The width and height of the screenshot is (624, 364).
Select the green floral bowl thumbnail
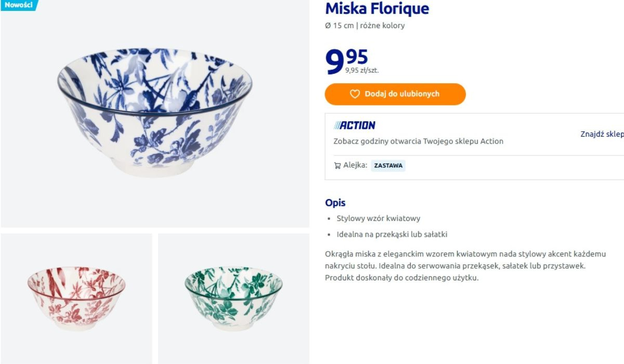click(233, 299)
